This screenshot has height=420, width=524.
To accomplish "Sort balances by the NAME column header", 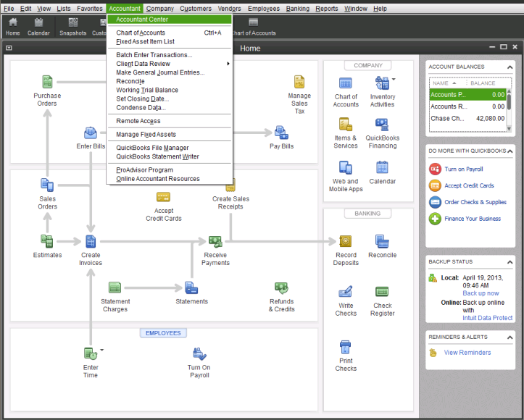I will [444, 83].
